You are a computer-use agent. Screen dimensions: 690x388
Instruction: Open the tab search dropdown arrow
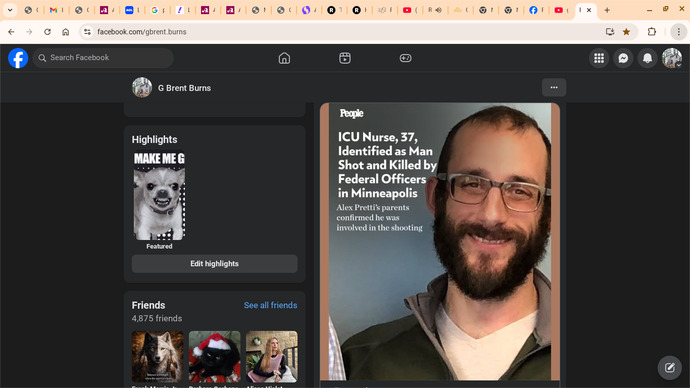coord(10,10)
